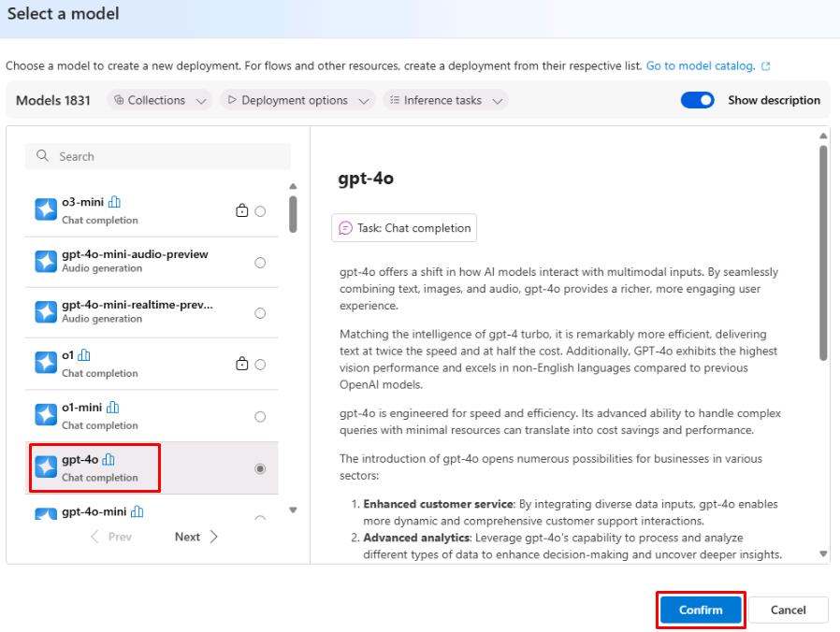The height and width of the screenshot is (632, 840).
Task: Click the selected gpt-4o radio button
Action: click(260, 468)
